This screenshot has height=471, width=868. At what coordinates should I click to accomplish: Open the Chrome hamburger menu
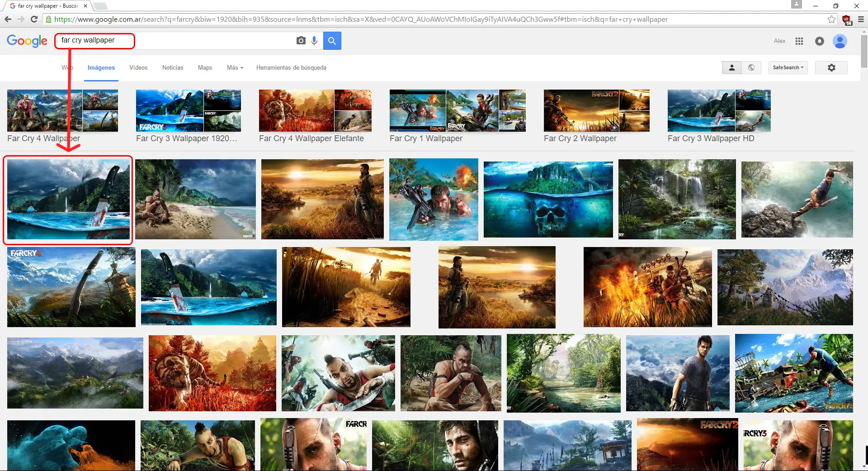tap(861, 19)
